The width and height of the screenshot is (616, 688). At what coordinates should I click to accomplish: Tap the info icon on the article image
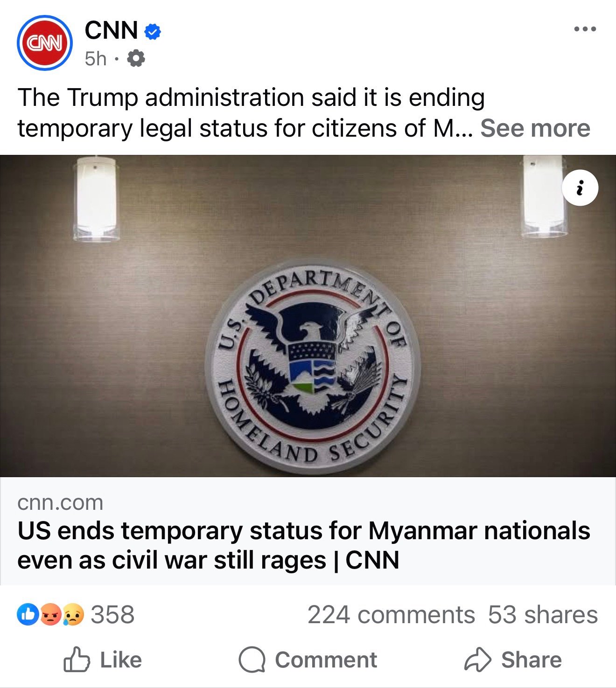[x=580, y=188]
